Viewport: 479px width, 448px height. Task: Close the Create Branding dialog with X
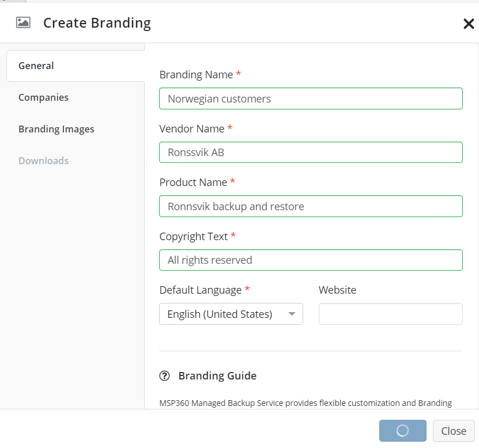tap(469, 24)
